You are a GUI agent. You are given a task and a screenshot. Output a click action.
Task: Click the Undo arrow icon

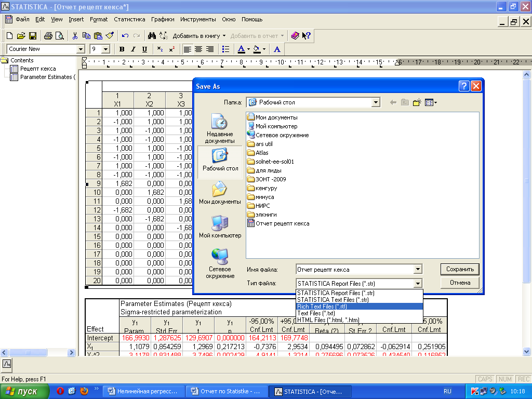point(125,36)
